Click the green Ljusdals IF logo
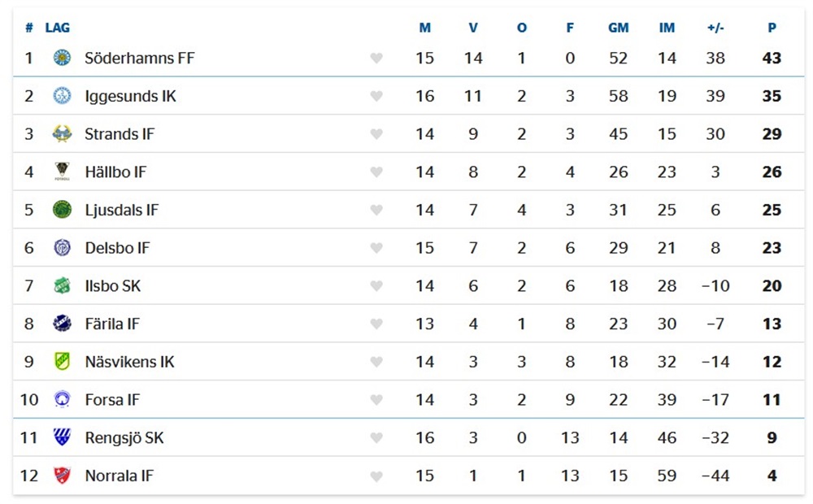813x504 pixels. (x=63, y=210)
